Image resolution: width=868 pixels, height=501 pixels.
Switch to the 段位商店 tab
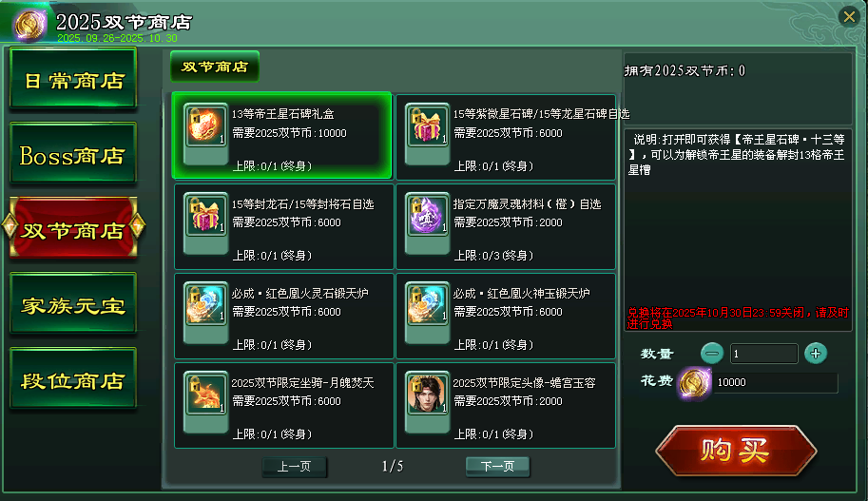tap(73, 379)
